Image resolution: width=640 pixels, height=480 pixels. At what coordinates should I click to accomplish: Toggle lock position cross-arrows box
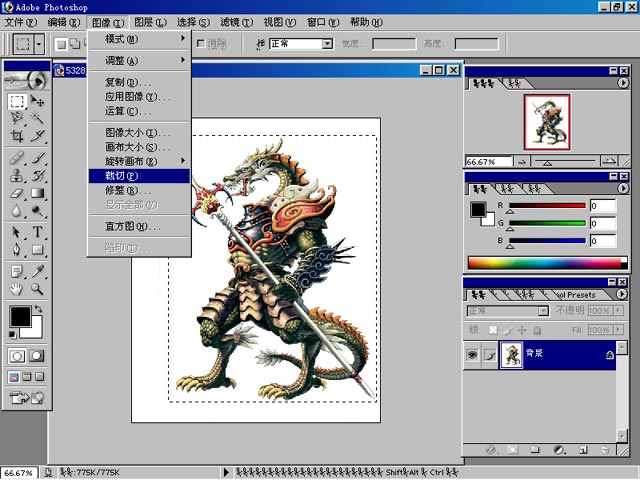coord(522,330)
